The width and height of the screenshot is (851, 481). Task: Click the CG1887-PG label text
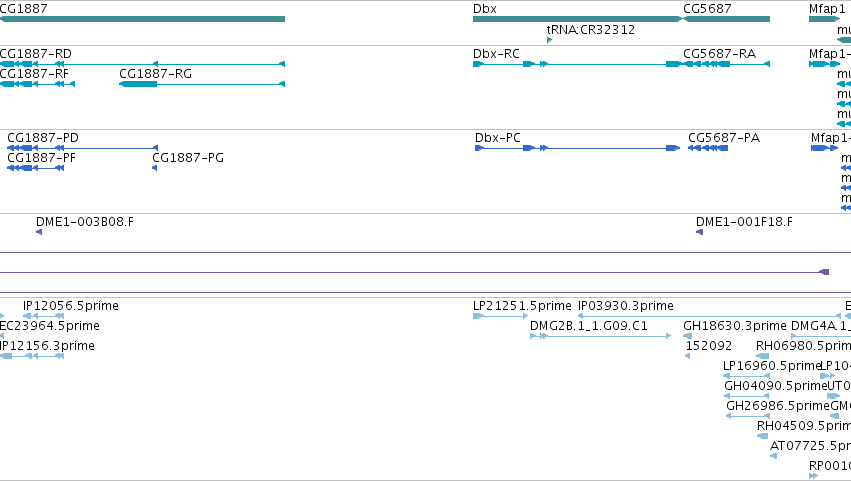coord(188,158)
